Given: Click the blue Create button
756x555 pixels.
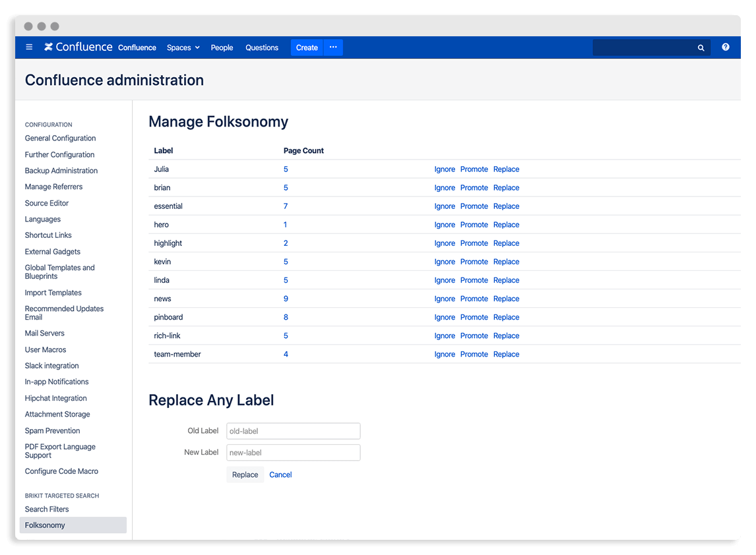Looking at the screenshot, I should coord(307,47).
